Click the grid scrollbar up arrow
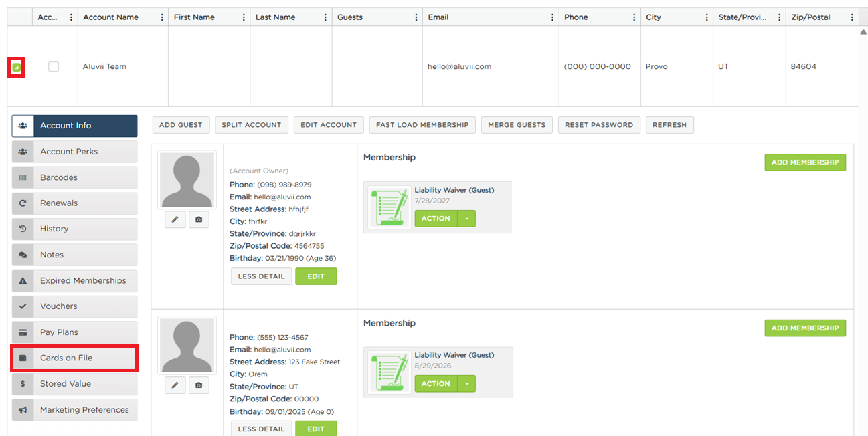 pos(863,32)
